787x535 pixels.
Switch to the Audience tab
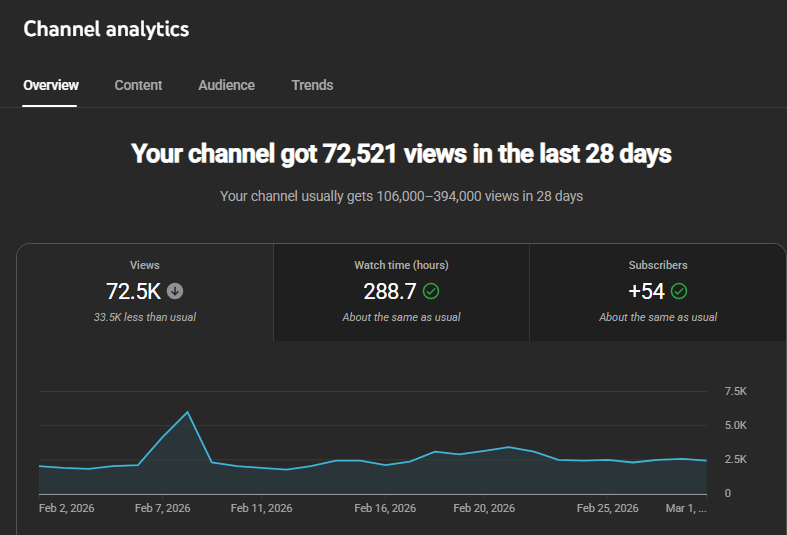click(x=226, y=85)
